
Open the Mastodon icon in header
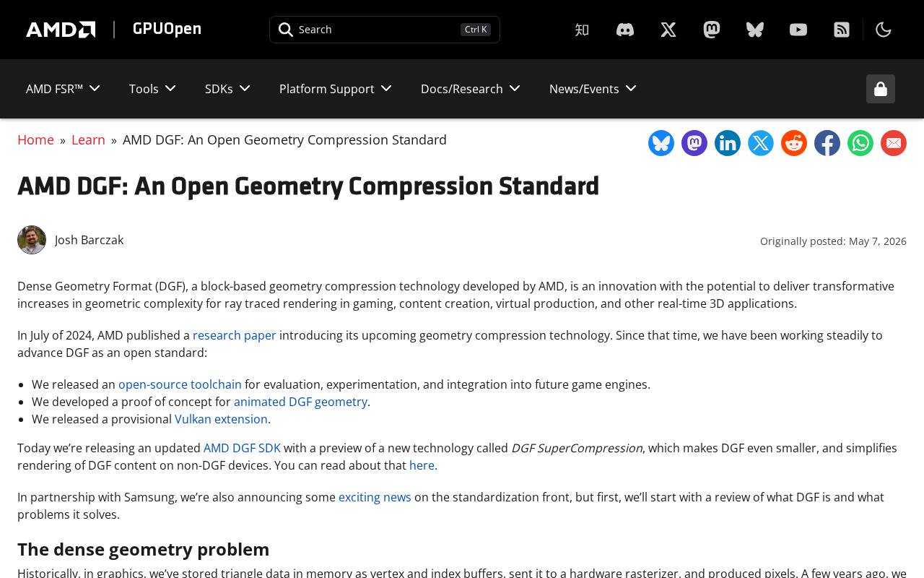[712, 30]
